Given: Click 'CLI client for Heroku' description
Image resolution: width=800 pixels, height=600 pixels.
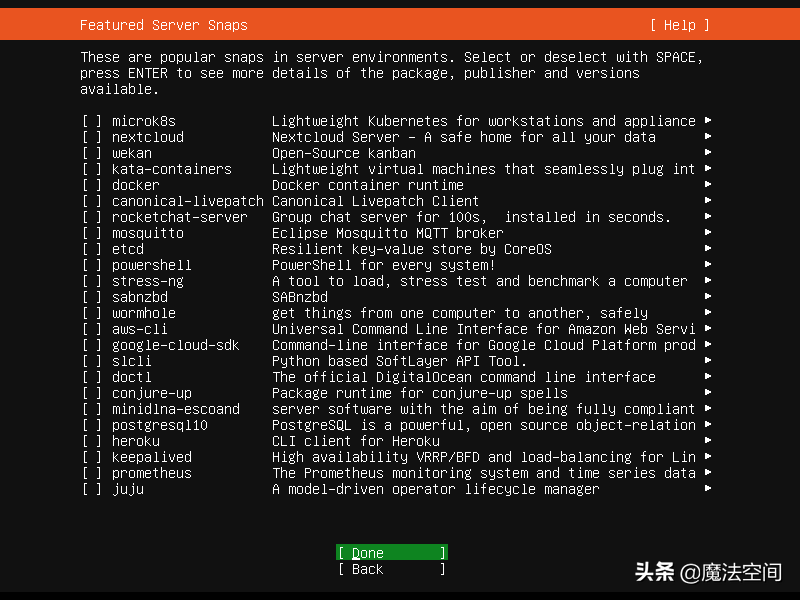Looking at the screenshot, I should 356,441.
